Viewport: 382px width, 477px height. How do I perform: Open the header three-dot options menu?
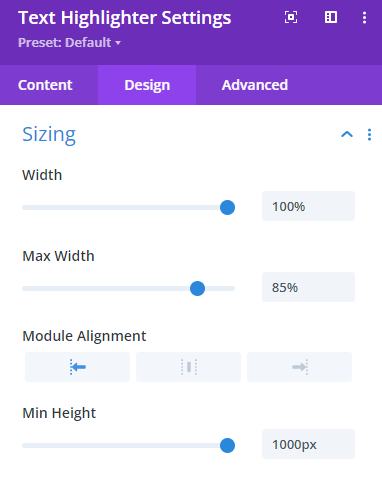point(364,18)
